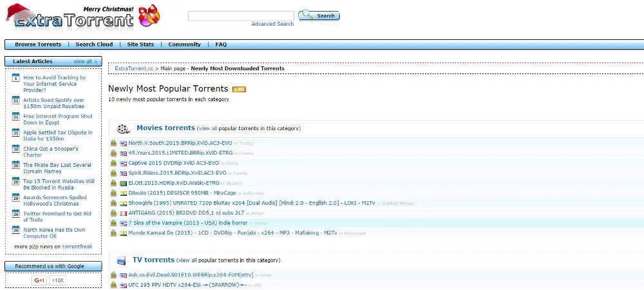This screenshot has width=644, height=290.
Task: Download icon for Spirit.Riders.2015 torrent
Action: coord(114,173)
